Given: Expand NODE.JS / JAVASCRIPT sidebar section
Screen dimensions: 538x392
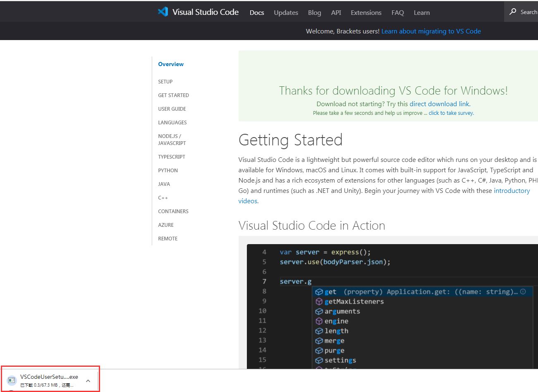Looking at the screenshot, I should click(172, 140).
